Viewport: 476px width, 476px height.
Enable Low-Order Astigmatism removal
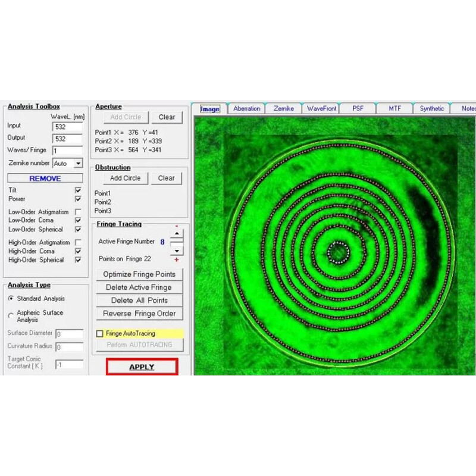[78, 212]
